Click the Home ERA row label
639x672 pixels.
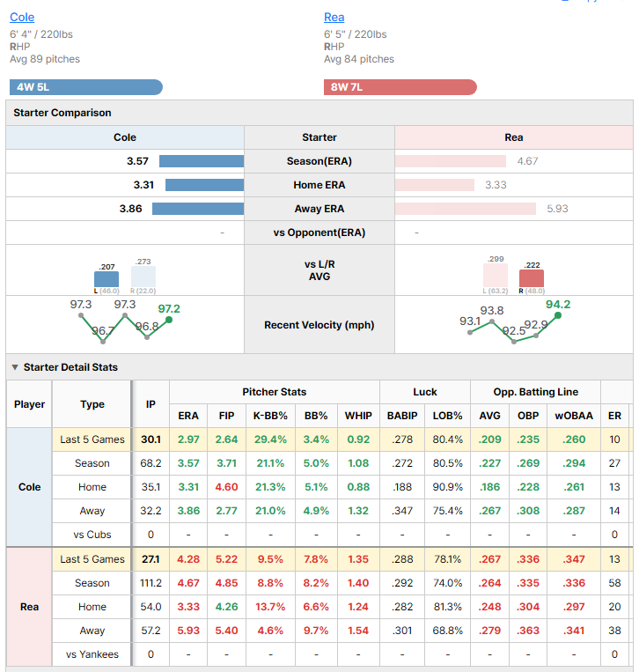319,185
